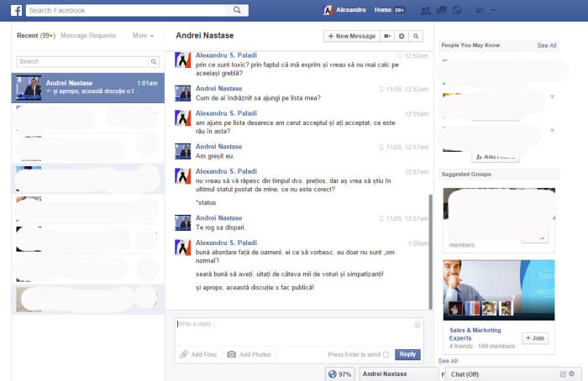Click in the Search Facebook field
This screenshot has height=381, width=588.
pyautogui.click(x=126, y=10)
